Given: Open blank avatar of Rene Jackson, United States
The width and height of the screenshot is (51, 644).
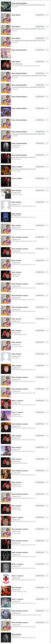Looking at the screenshot, I should (6, 357).
